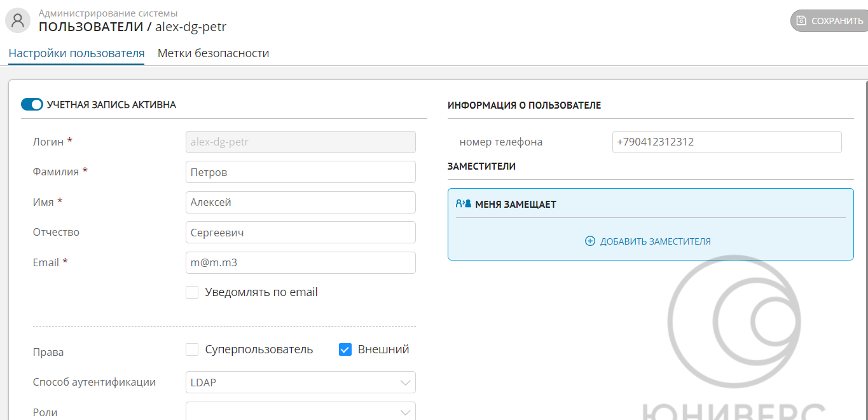Image resolution: width=868 pixels, height=420 pixels.
Task: Open the authentication method LDAP dropdown
Action: [300, 383]
